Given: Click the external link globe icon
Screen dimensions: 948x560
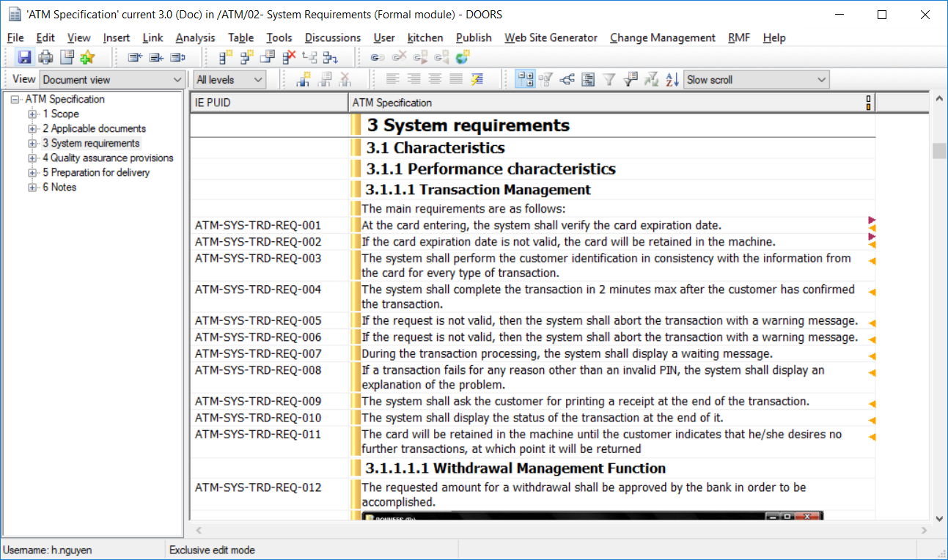Looking at the screenshot, I should coord(462,56).
